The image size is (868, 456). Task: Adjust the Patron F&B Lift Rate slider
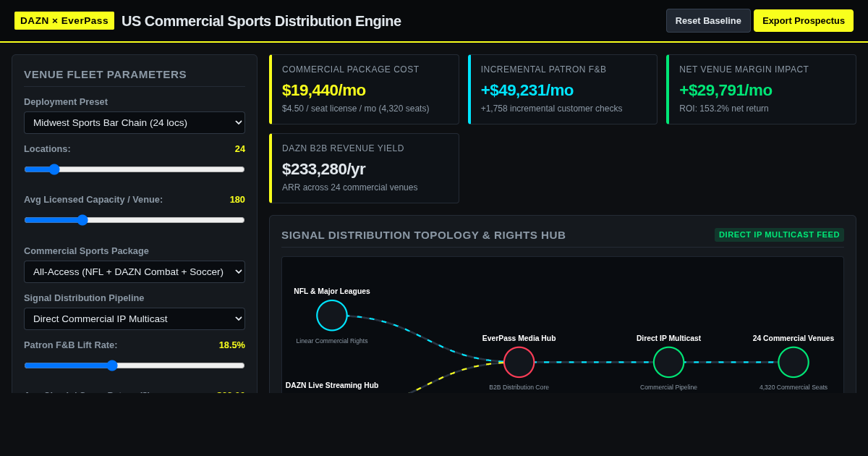(135, 366)
